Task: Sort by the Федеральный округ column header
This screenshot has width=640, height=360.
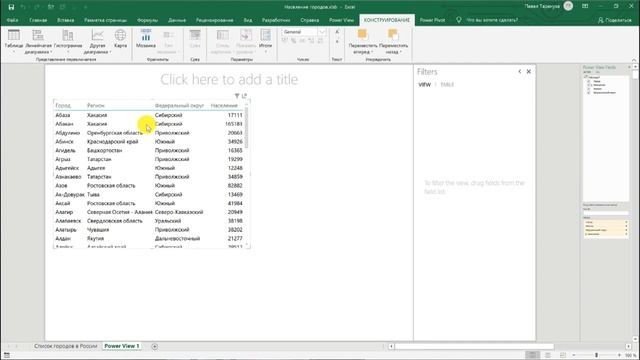Action: point(179,105)
